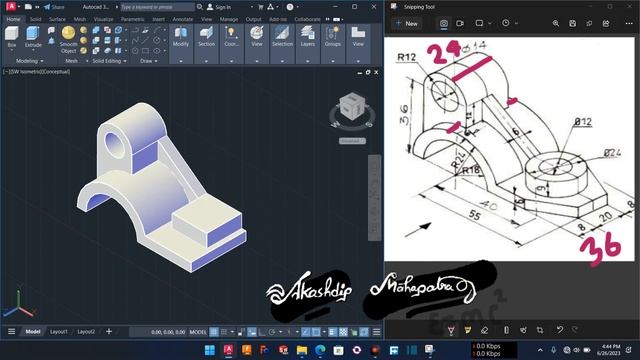Open the Surface ribbon tab

pos(57,19)
